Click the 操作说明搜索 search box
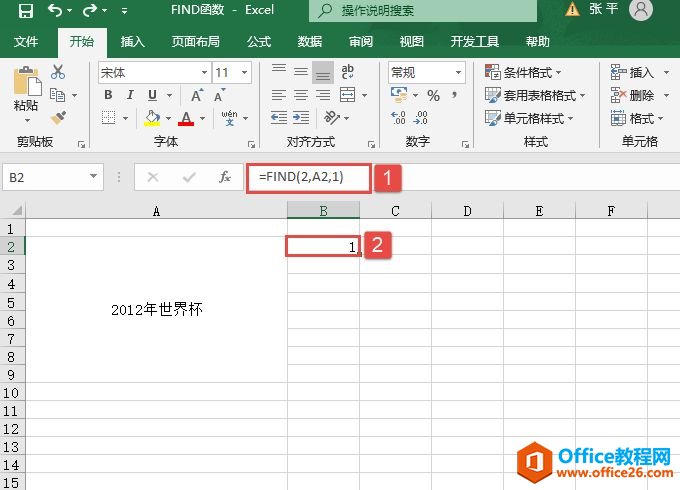The width and height of the screenshot is (680, 490). point(423,10)
